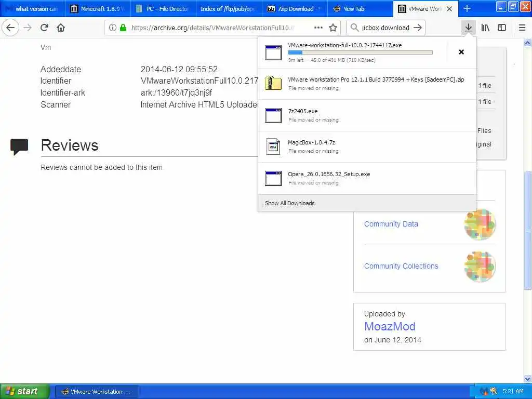Click the Community Collections thumbnail image
This screenshot has height=399, width=532.
[x=480, y=267]
